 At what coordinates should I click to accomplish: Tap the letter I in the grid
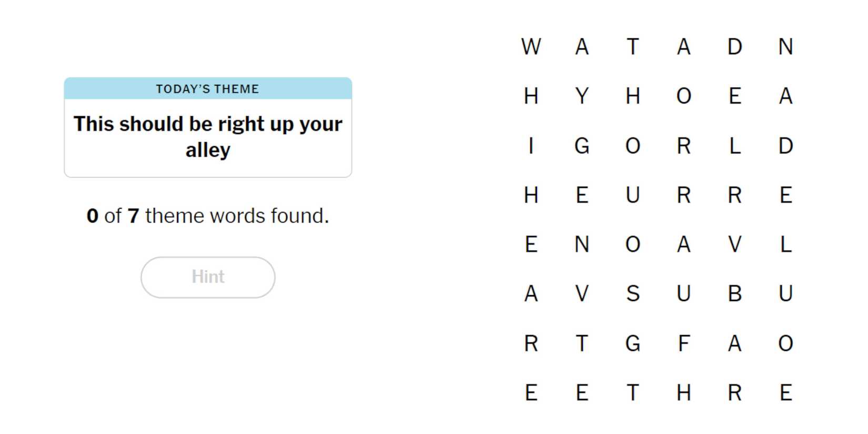pyautogui.click(x=531, y=146)
